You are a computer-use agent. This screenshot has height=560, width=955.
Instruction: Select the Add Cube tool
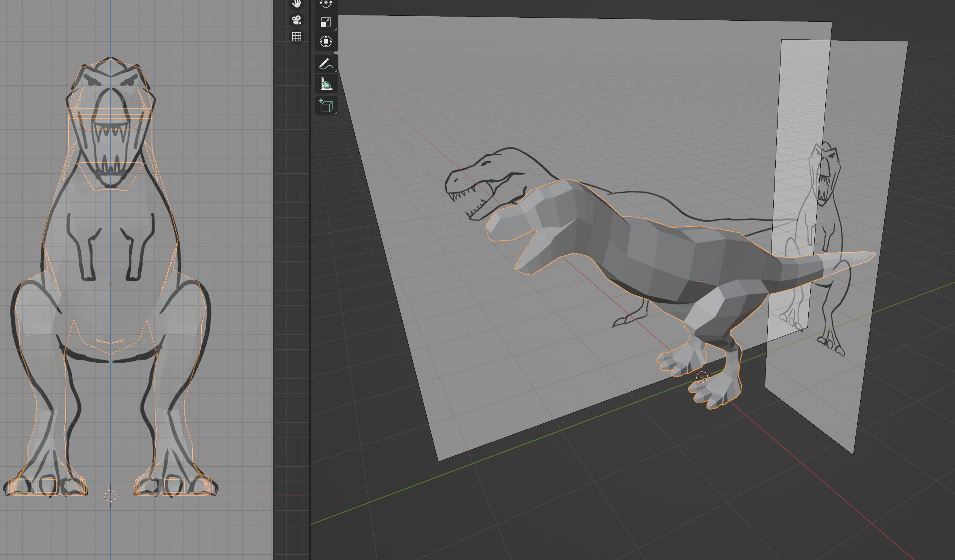326,106
